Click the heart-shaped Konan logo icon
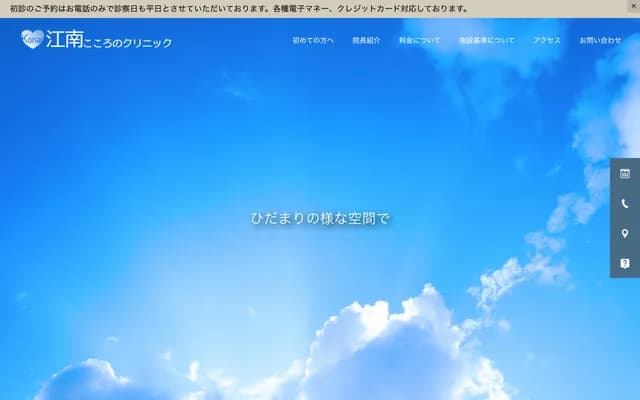This screenshot has height=400, width=640. (32, 40)
